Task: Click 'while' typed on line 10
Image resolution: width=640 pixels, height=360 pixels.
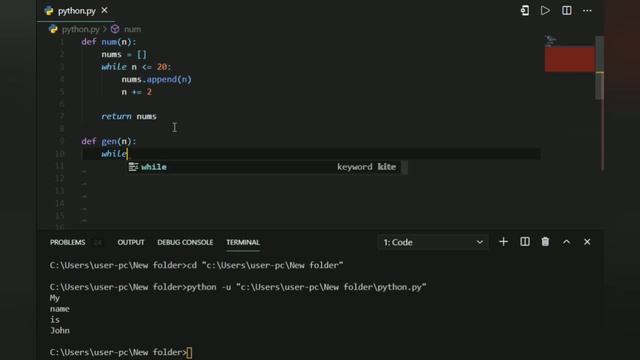Action: tap(114, 154)
